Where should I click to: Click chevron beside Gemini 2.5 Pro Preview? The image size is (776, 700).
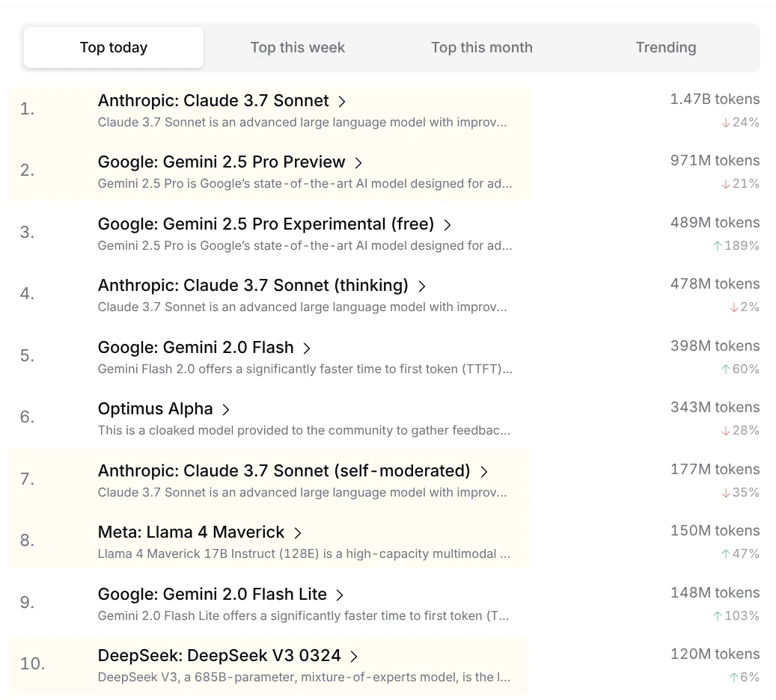(358, 163)
